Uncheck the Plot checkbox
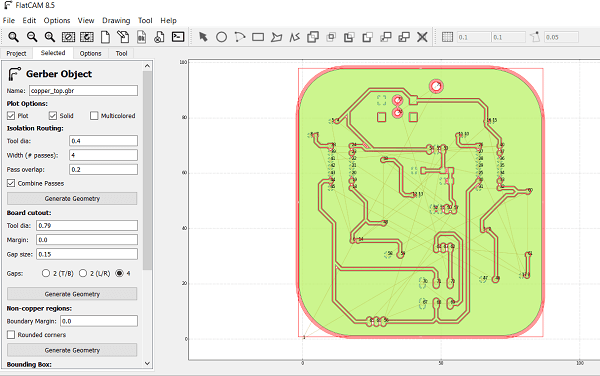Screen dimensions: 600x376 (11, 116)
